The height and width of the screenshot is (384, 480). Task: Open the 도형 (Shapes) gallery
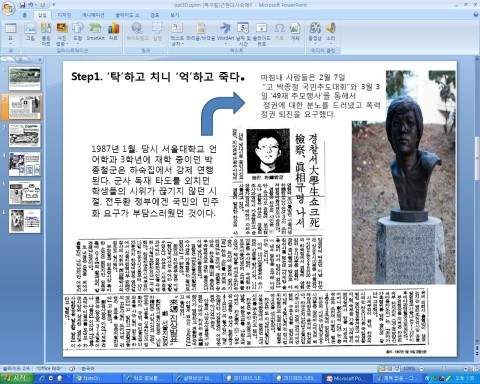tap(77, 32)
